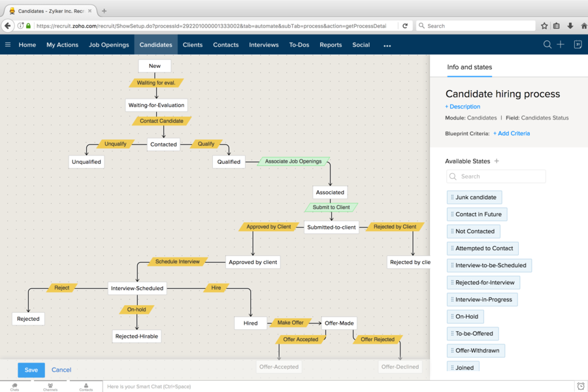Select the Junk candidate state chip
Image resolution: width=588 pixels, height=392 pixels.
point(474,197)
